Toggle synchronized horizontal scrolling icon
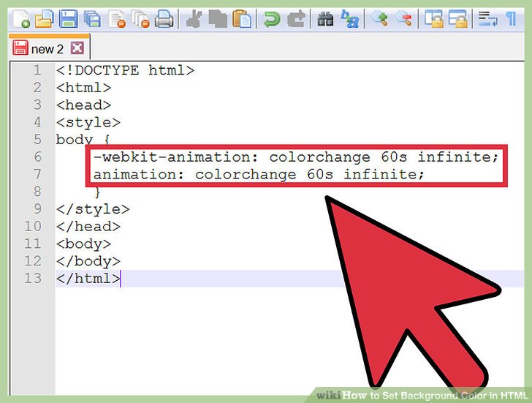Viewport: 532px width, 403px height. click(457, 19)
